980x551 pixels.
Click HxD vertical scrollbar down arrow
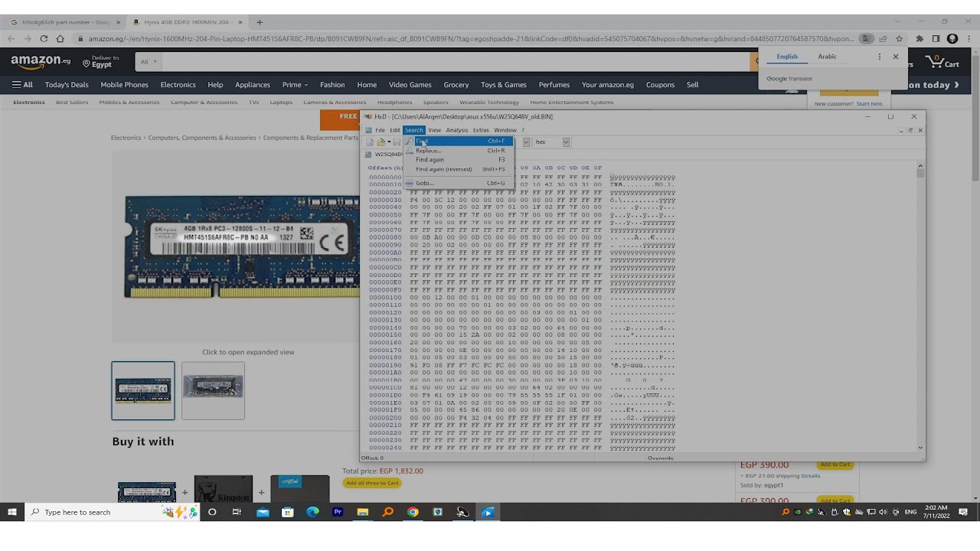(x=920, y=448)
